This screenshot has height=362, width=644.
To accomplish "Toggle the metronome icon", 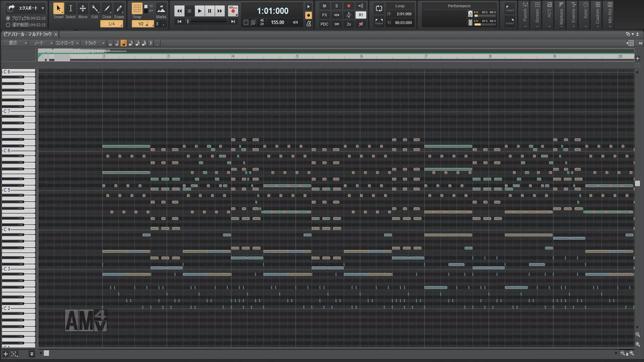I will click(x=308, y=23).
